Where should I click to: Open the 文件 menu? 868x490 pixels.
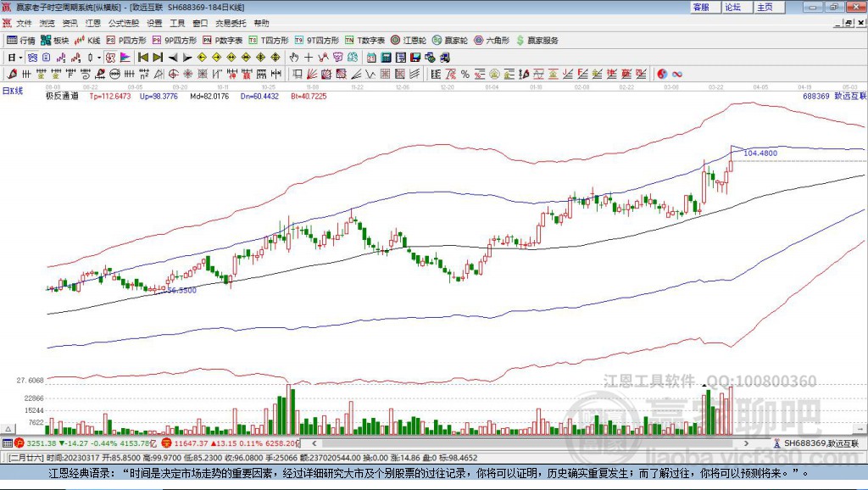tap(24, 23)
